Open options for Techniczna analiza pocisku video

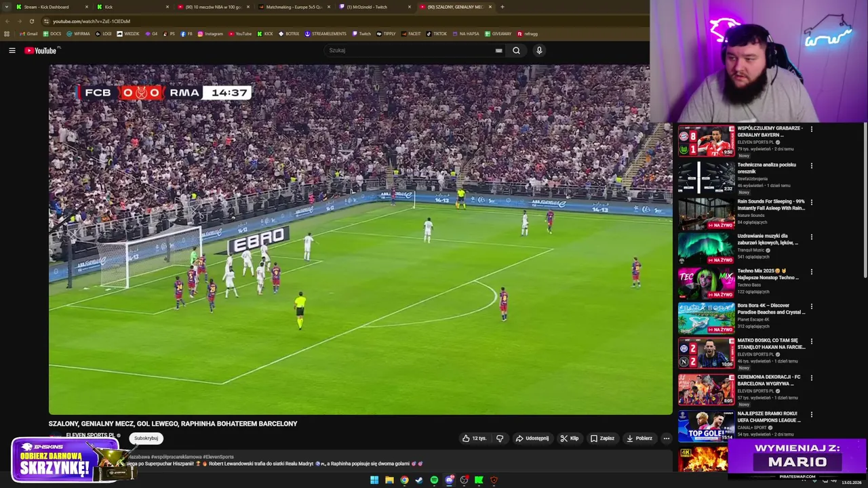pos(811,165)
